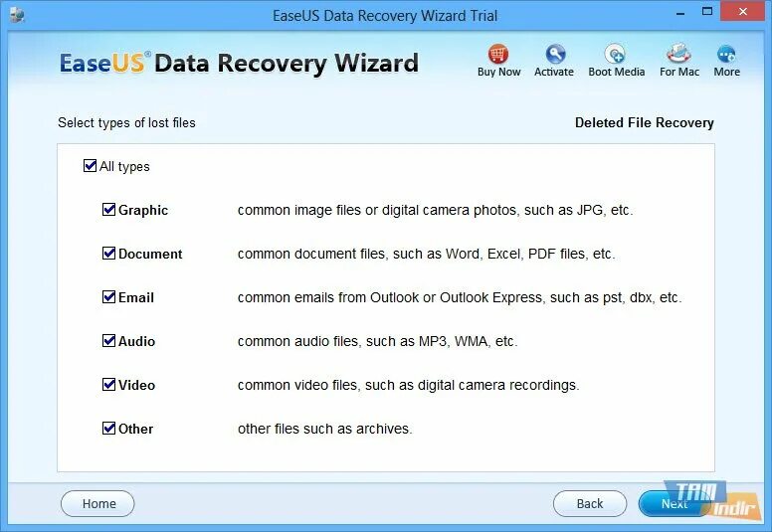
Task: Toggle the Audio checkbox
Action: coord(108,340)
